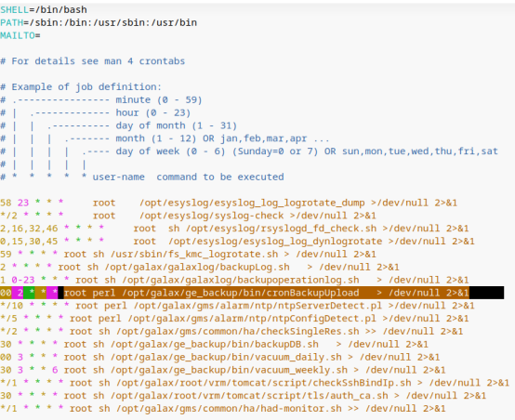Click highlighted cronBackupUpload command text
Viewport: 515px width, 420px height.
267,293
